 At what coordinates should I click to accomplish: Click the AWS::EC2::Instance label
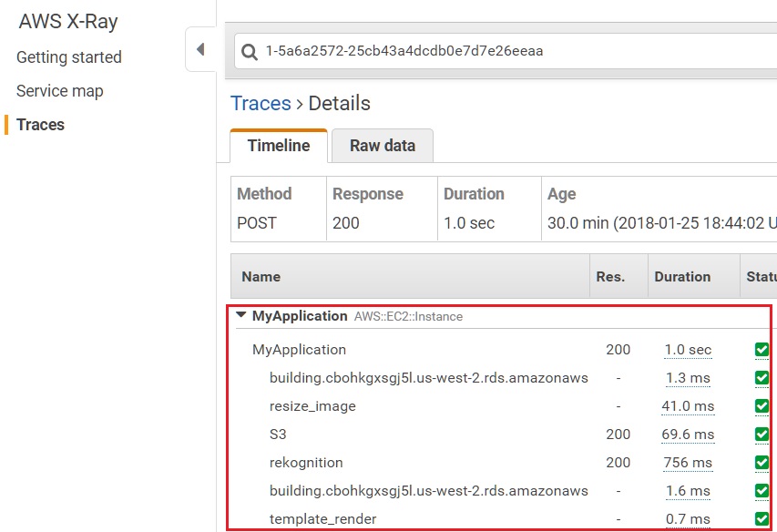(x=408, y=316)
